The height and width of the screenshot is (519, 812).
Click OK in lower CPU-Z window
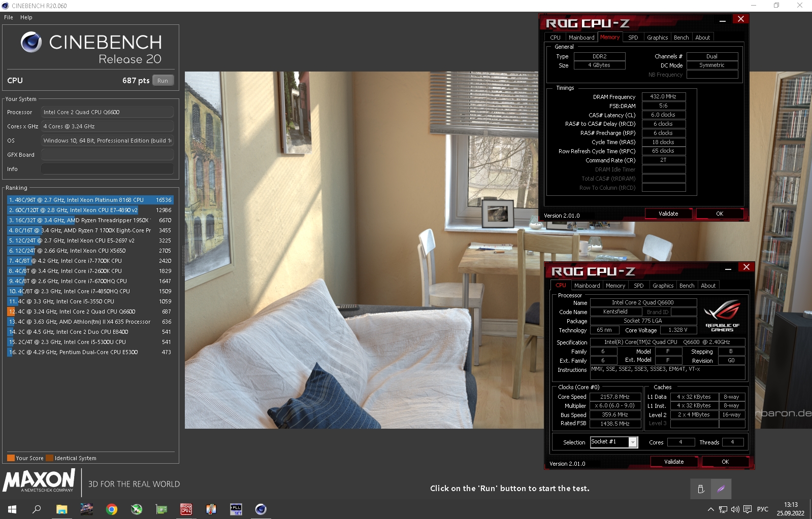click(x=725, y=462)
